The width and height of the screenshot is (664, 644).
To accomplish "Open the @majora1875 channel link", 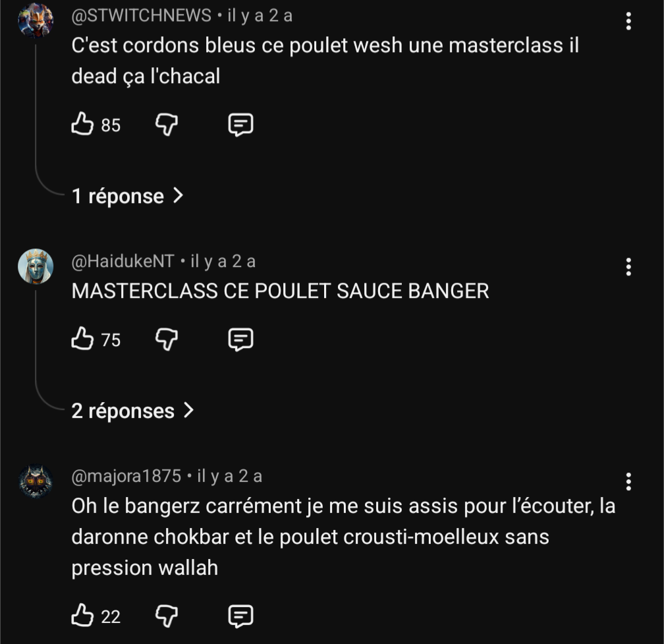I will pos(126,476).
